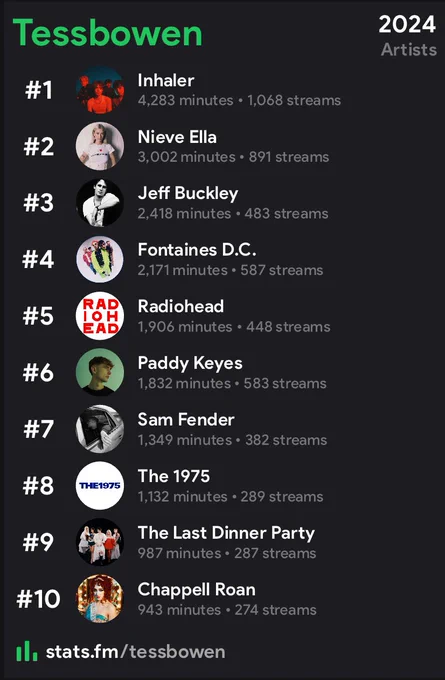Open the stats.fm/tessbowen profile link
Image resolution: width=445 pixels, height=680 pixels.
[x=135, y=652]
